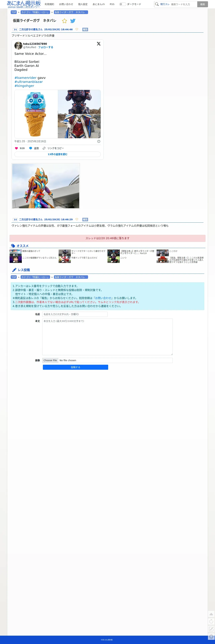The image size is (215, 644).
Task: Click the search magnifier icon
Action: 157,4
